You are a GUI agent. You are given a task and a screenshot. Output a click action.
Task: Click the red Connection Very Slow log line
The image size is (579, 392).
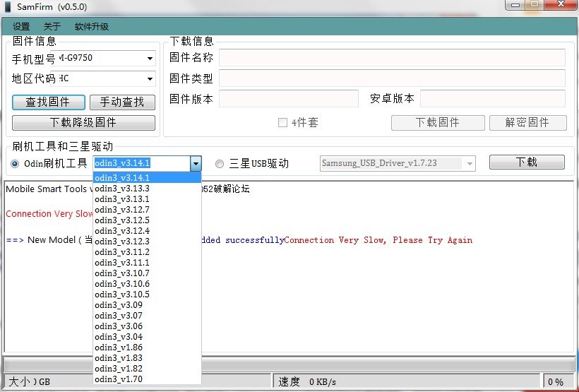point(49,214)
